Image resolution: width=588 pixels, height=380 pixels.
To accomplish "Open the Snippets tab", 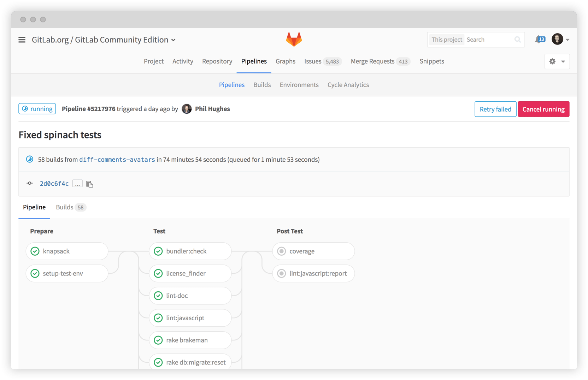I will point(432,61).
